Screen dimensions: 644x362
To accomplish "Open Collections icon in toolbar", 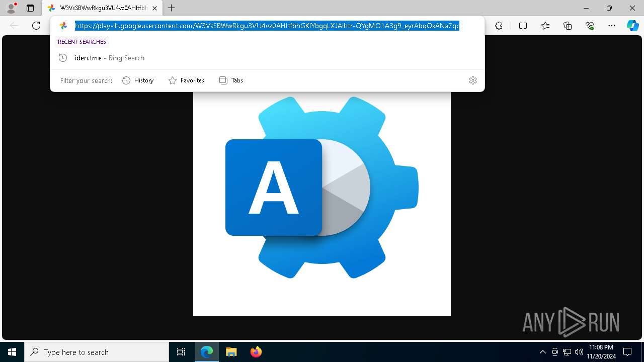I will [568, 26].
